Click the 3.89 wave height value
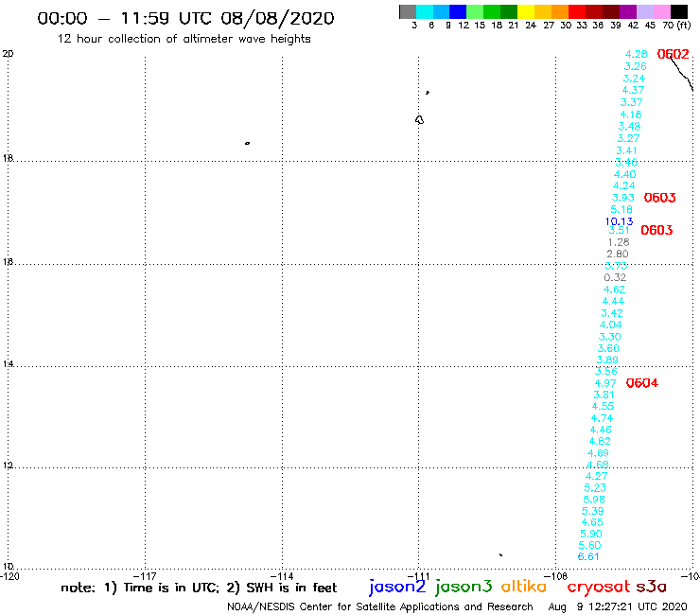 [x=607, y=360]
